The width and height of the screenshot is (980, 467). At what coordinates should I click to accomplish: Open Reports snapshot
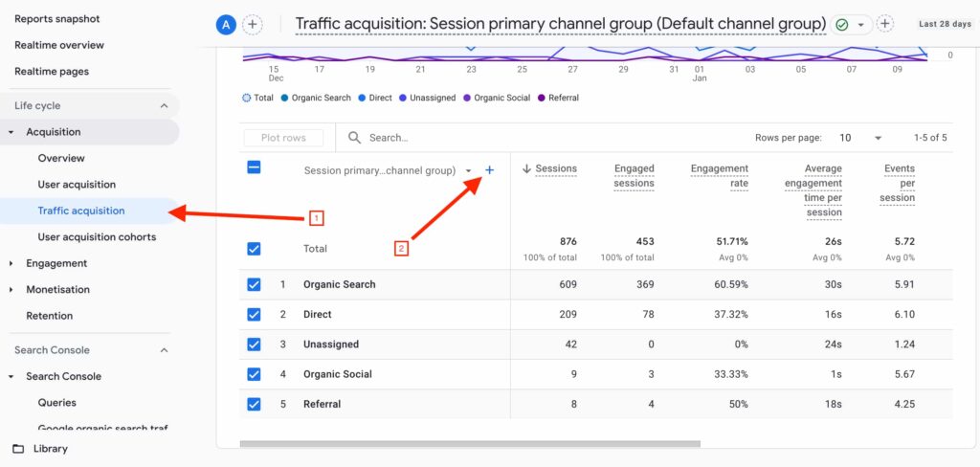[56, 19]
